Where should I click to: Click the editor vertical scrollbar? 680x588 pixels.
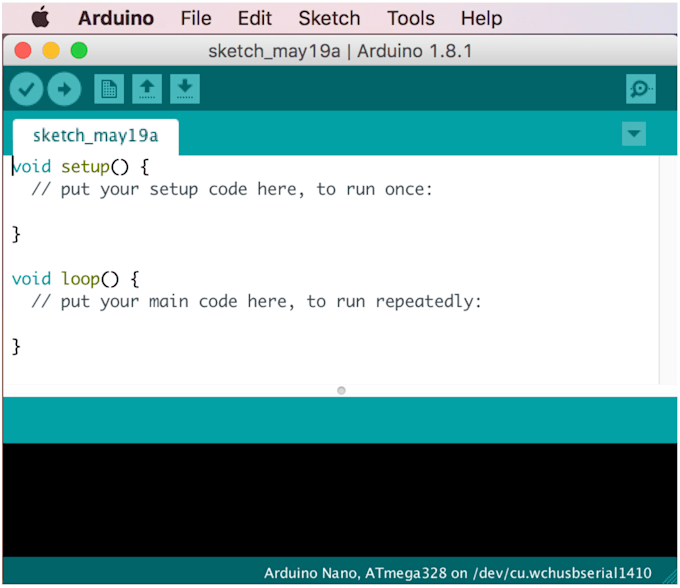(668, 270)
